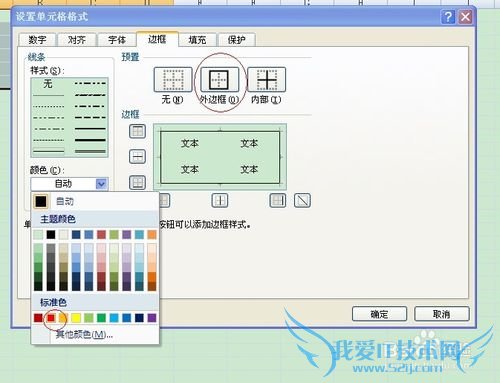Image resolution: width=500 pixels, height=383 pixels.
Task: Switch to the 保护 tab
Action: pyautogui.click(x=237, y=40)
